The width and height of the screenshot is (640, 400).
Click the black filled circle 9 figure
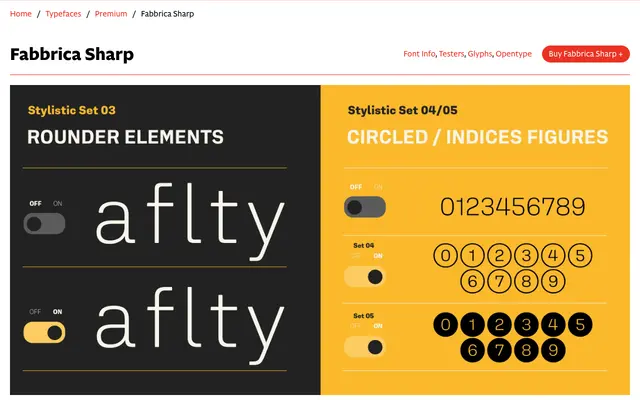pos(553,350)
